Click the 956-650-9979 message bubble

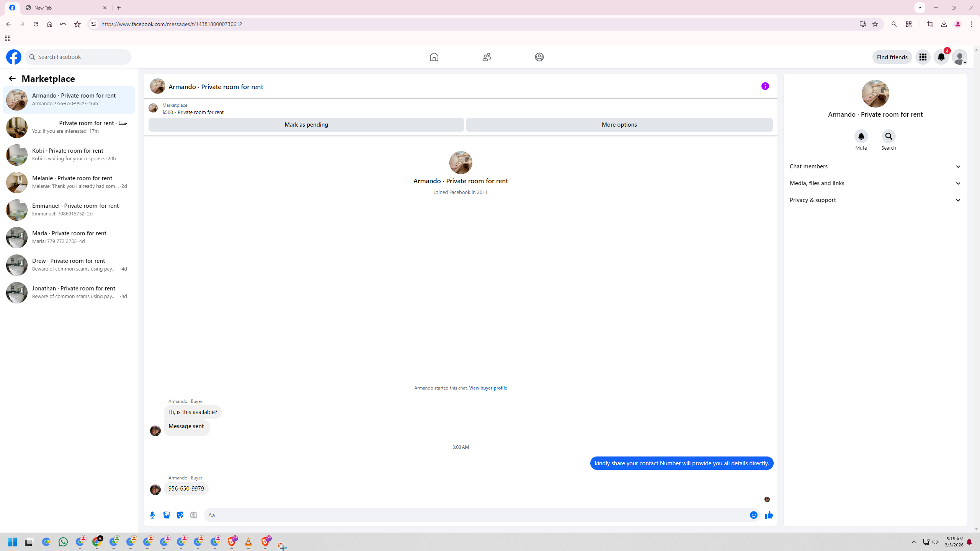tap(186, 489)
